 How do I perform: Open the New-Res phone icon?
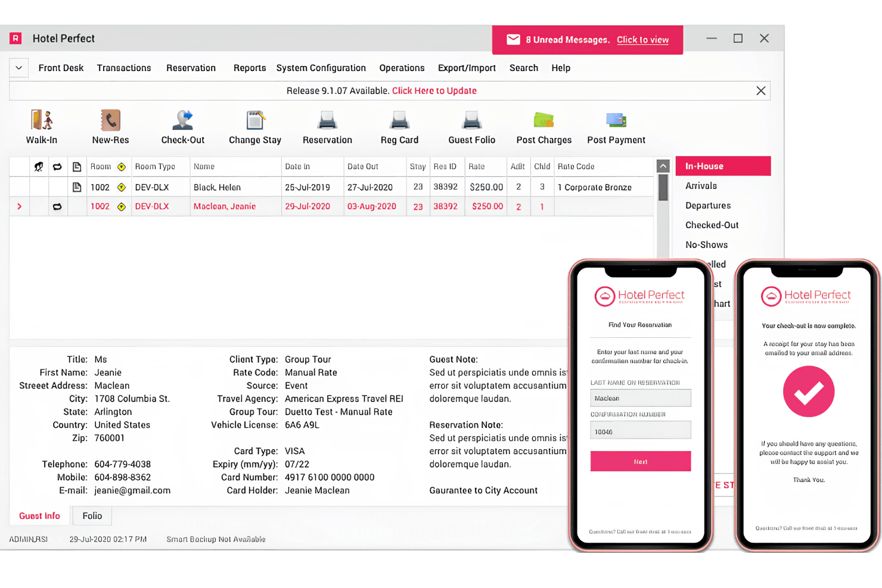click(110, 120)
